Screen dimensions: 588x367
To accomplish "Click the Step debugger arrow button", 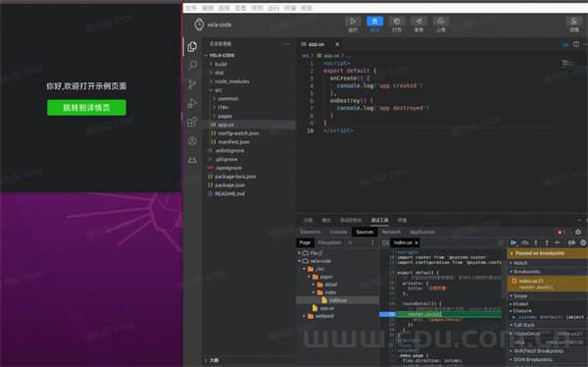I will coord(558,243).
